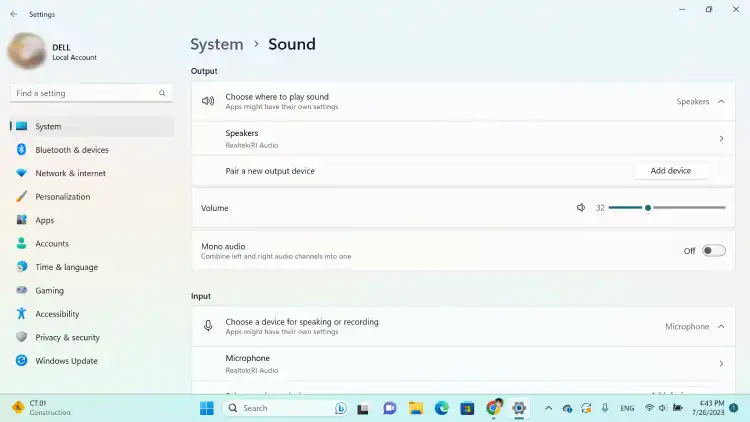Toggle the Mono audio switch

[714, 251]
